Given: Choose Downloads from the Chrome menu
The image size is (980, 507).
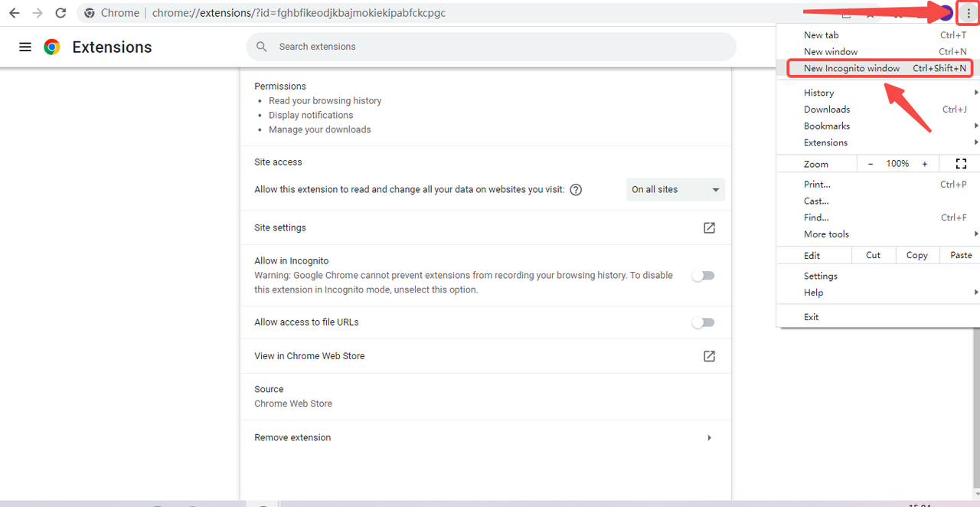Looking at the screenshot, I should tap(827, 110).
